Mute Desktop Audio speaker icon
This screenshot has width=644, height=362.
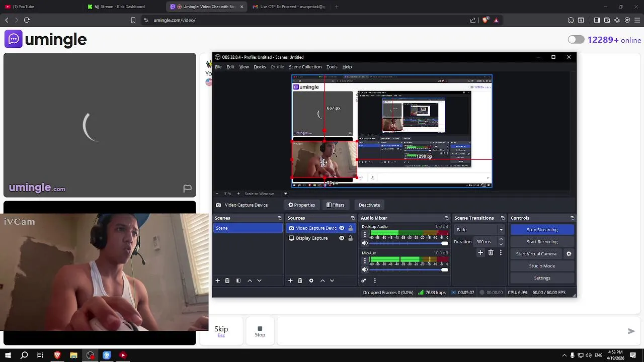[365, 243]
